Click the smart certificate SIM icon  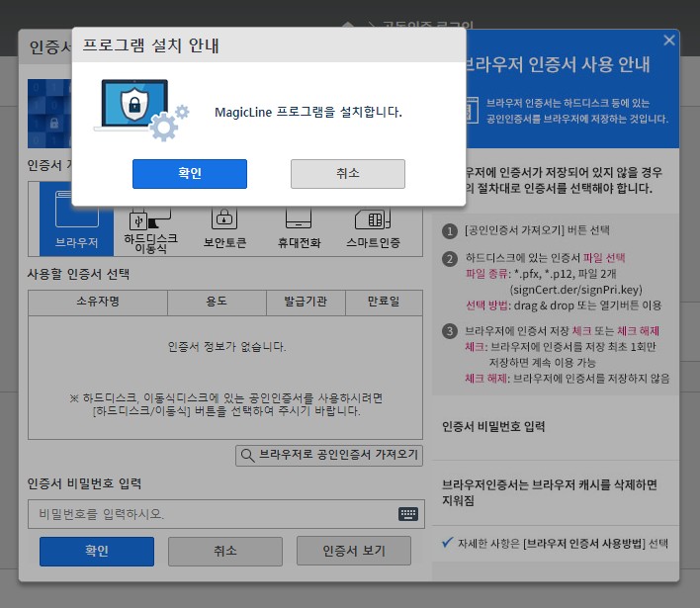[373, 218]
